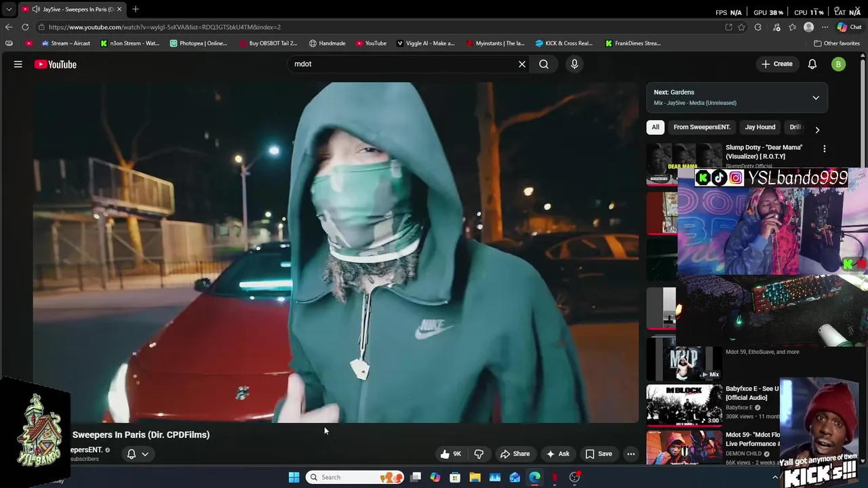This screenshot has width=868, height=488.
Task: Open the Ask AI button
Action: 557,454
